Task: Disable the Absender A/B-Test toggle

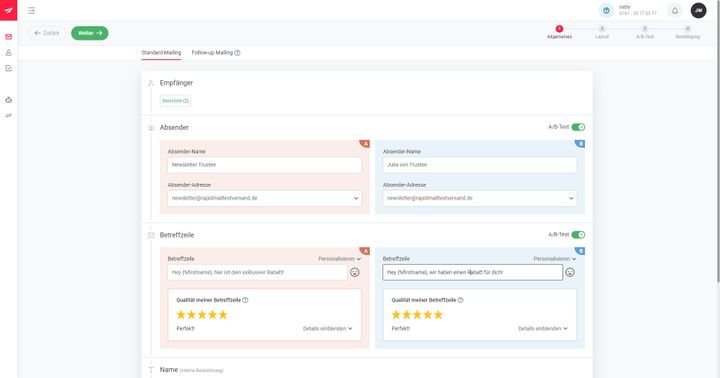Action: 578,127
